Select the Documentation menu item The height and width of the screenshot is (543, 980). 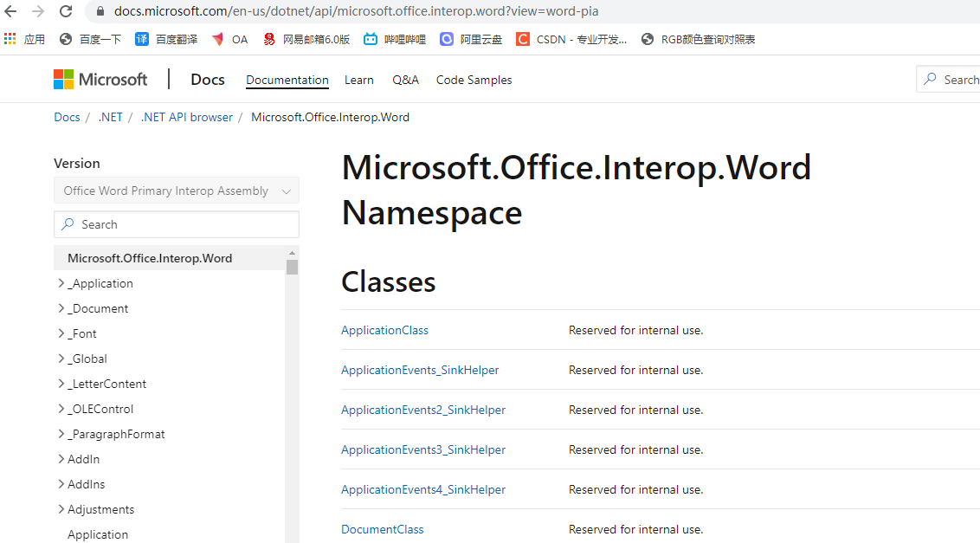click(287, 80)
